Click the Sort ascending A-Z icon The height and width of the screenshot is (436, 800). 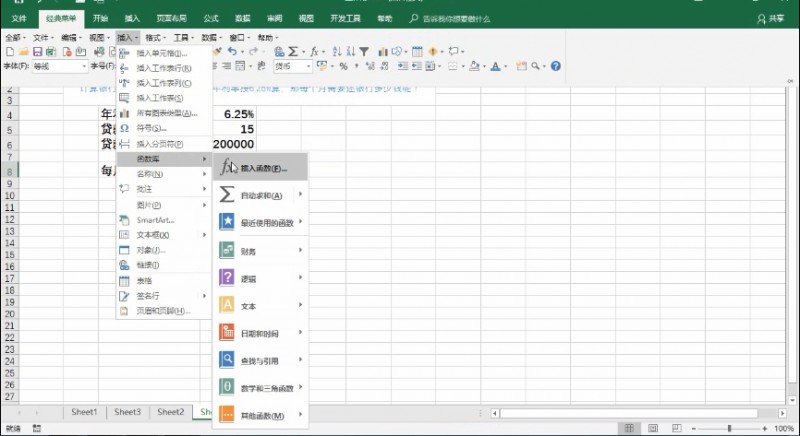pyautogui.click(x=337, y=52)
